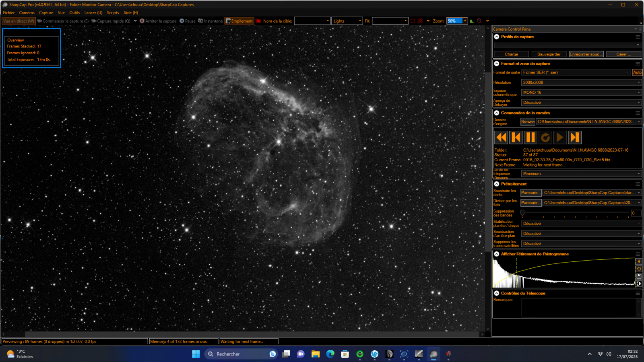Click the red crossed-out icon beside FX dropdown
The image size is (644, 362).
[x=420, y=21]
